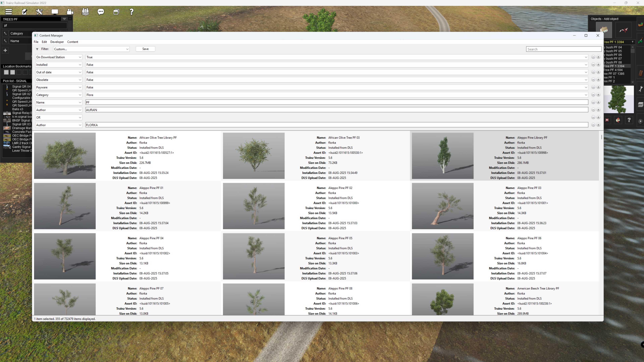Open the Content menu in Content Manager
Viewport: 644px width, 362px height.
72,42
